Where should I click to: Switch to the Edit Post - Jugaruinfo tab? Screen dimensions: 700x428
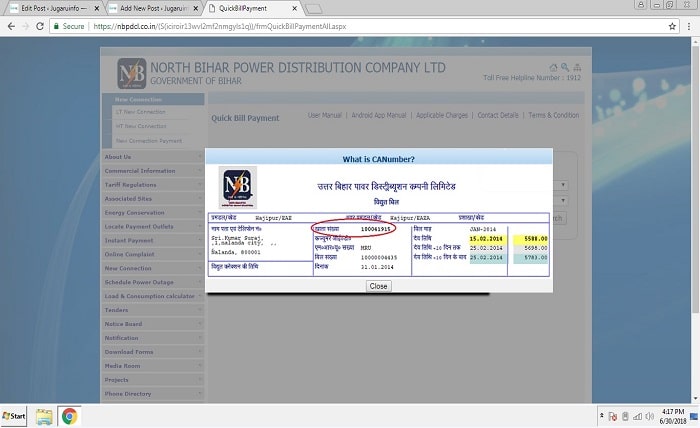click(x=52, y=8)
